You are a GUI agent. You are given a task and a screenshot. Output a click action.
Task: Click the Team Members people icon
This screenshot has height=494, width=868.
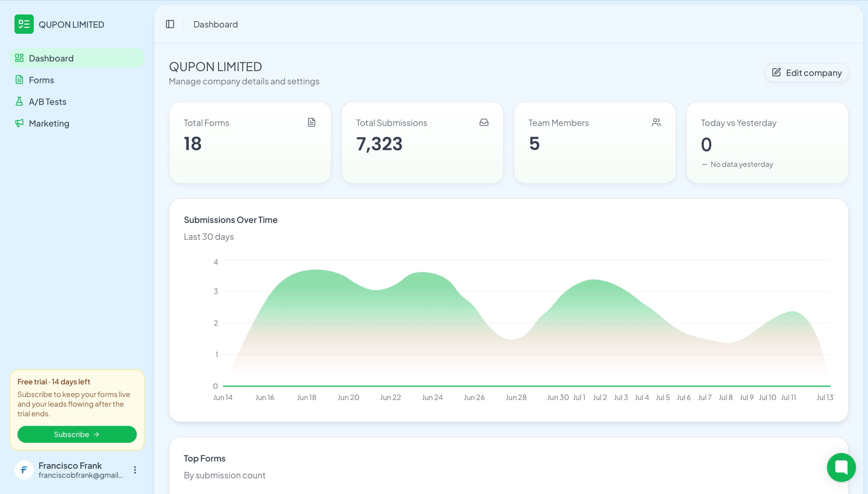(656, 123)
